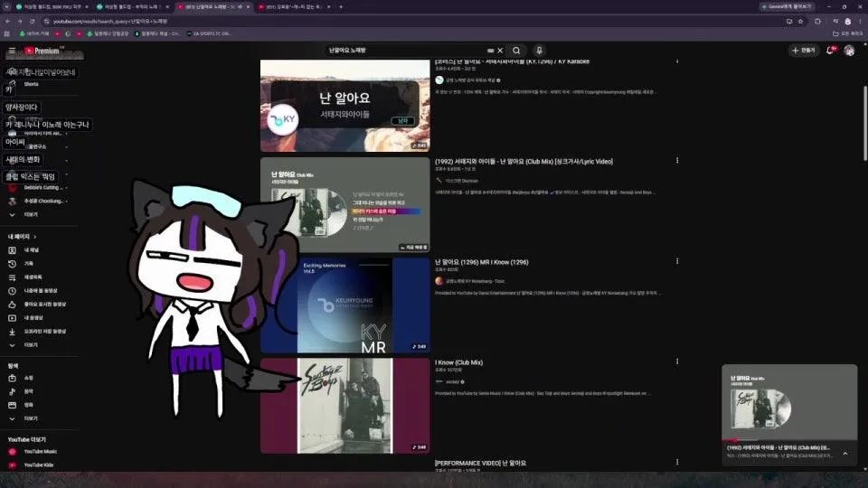Open options for Club Mix Lyric Video result
Viewport: 868px width, 488px height.
coord(677,161)
